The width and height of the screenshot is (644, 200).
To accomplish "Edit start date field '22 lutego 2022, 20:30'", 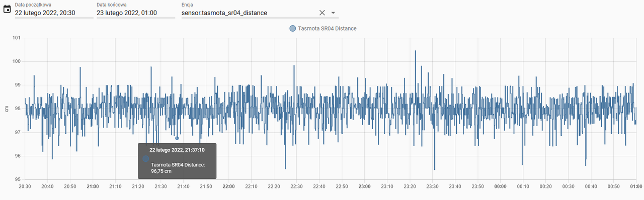I will (x=54, y=13).
